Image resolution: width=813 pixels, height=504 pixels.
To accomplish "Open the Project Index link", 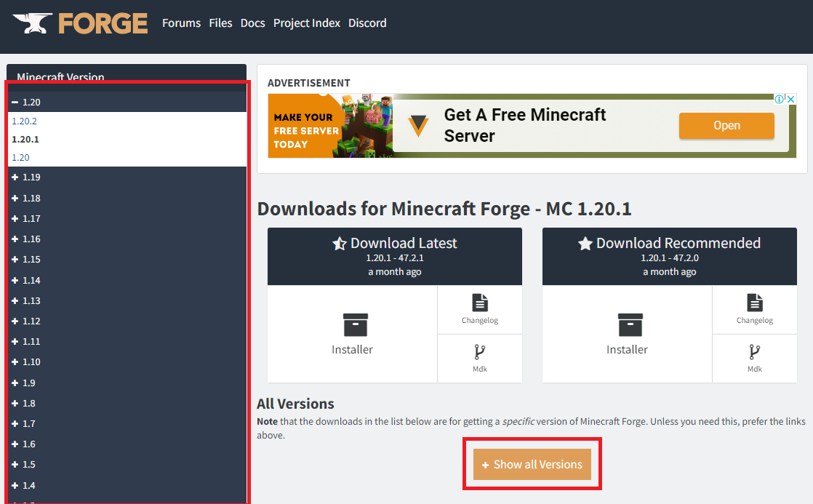I will pyautogui.click(x=306, y=23).
